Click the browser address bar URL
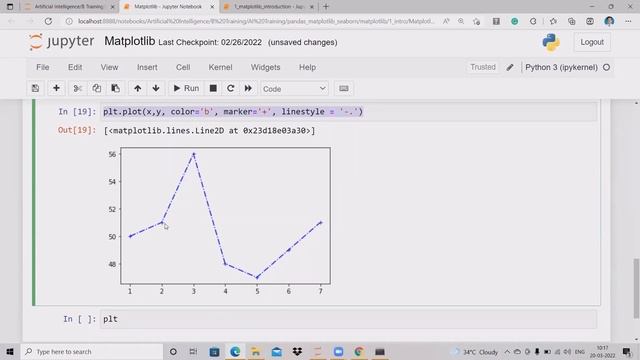Image resolution: width=640 pixels, height=360 pixels. click(256, 21)
